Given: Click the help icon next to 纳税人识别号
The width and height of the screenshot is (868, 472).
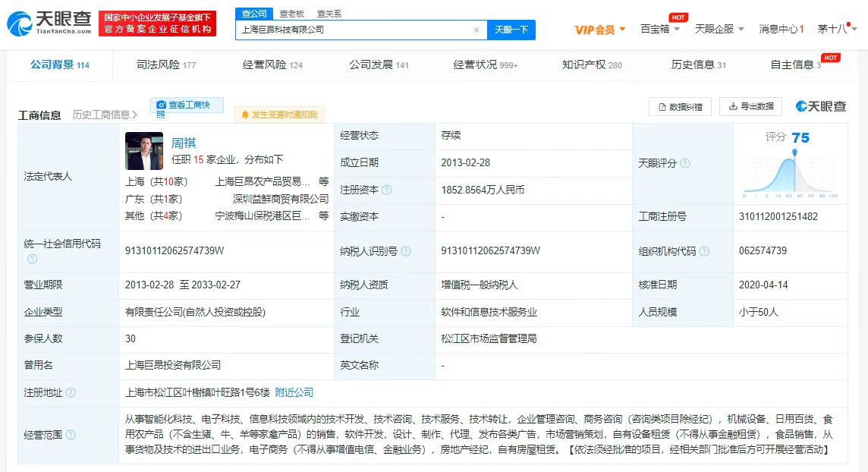Looking at the screenshot, I should [x=406, y=251].
